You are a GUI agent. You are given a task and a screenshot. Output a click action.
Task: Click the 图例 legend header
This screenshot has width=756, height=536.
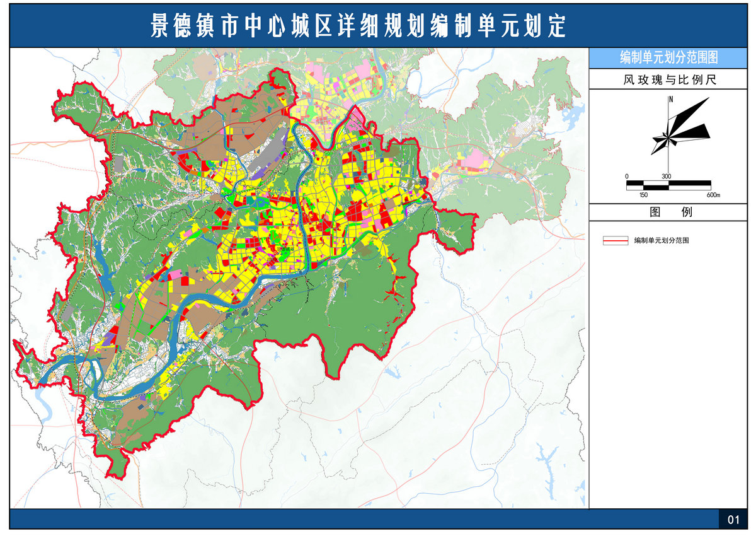[668, 212]
